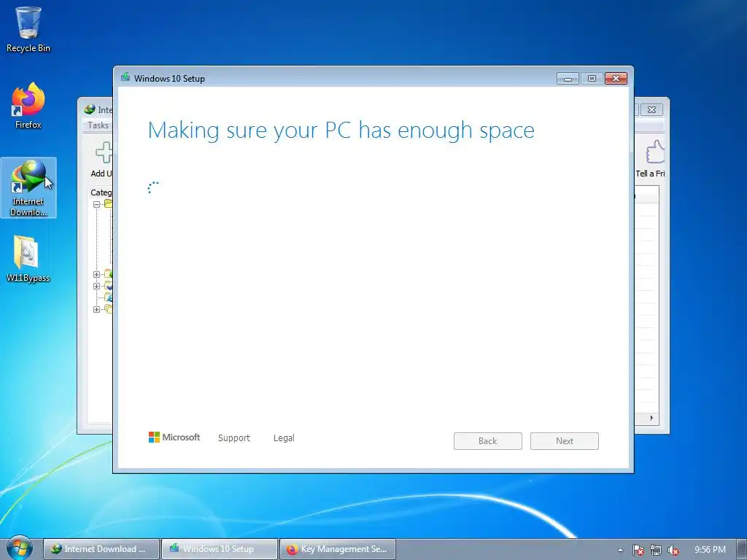747x560 pixels.
Task: Collapse the top category tree node in IDM
Action: point(97,204)
